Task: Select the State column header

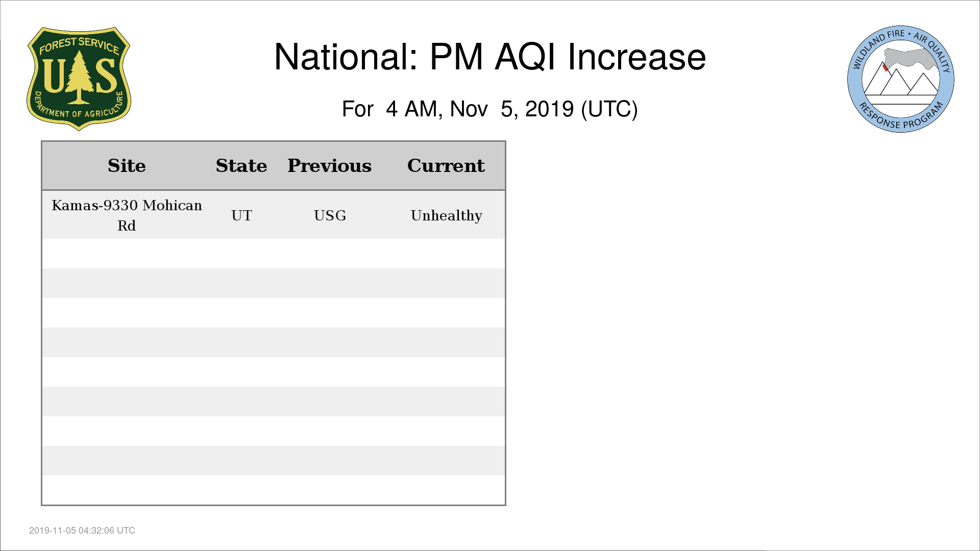Action: click(x=241, y=166)
